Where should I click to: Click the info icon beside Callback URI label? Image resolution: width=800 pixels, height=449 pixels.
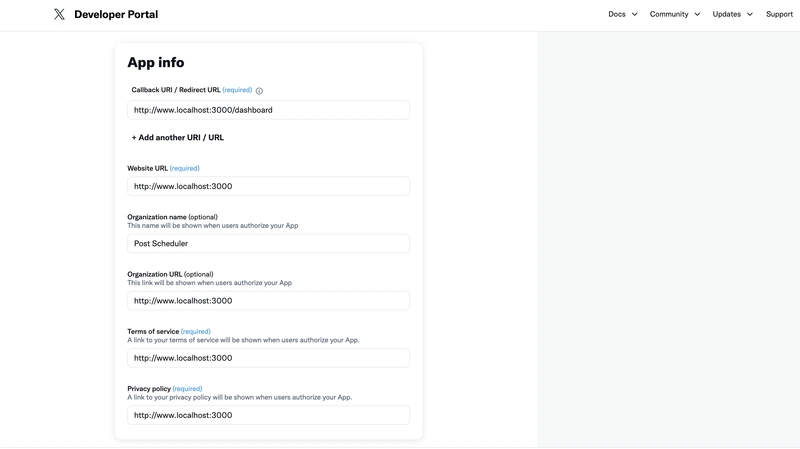pyautogui.click(x=259, y=91)
